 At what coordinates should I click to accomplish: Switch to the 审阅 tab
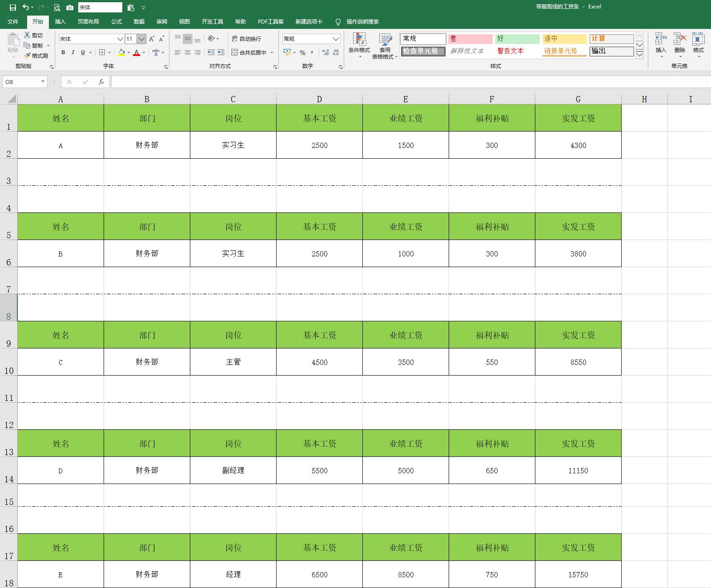click(x=162, y=22)
